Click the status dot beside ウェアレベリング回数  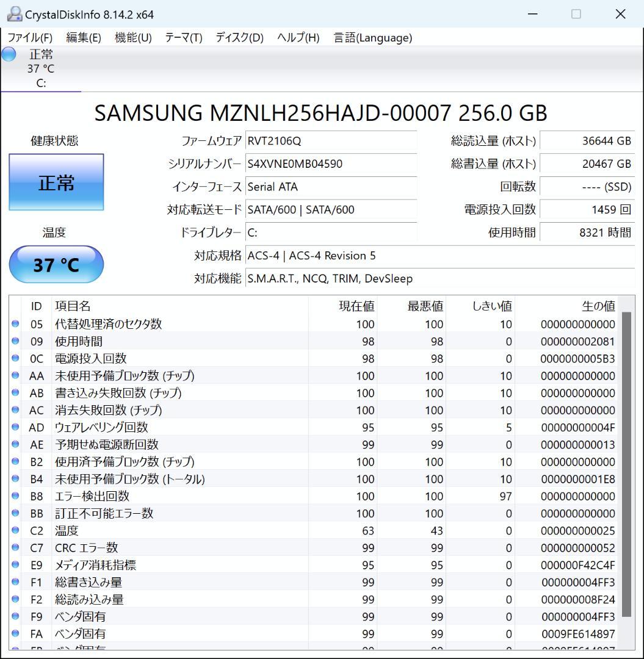[x=15, y=428]
